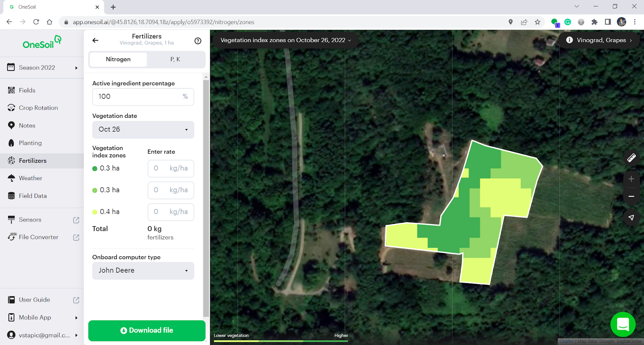Select the map ruler measure tool
The image size is (644, 345).
pos(631,158)
